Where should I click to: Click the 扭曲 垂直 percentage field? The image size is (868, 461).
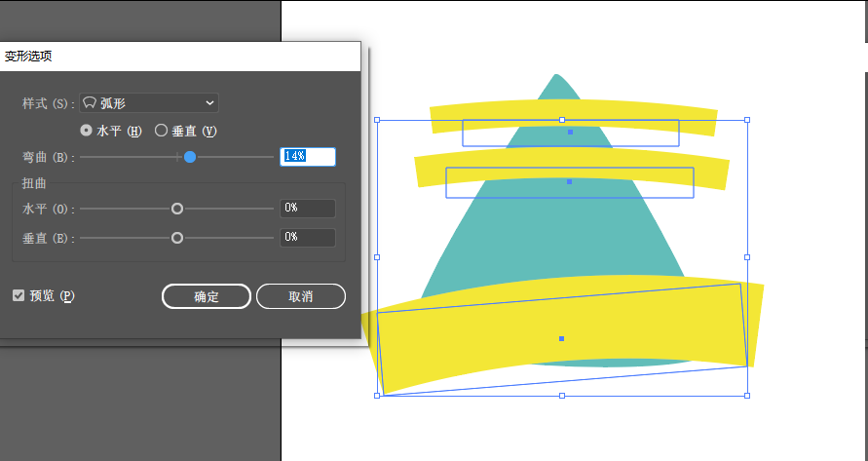(x=308, y=238)
